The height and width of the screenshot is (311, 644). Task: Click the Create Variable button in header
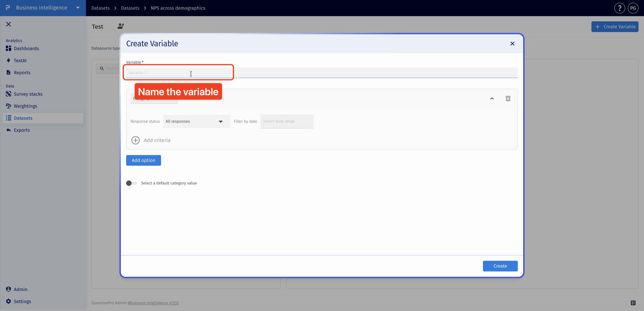(615, 27)
